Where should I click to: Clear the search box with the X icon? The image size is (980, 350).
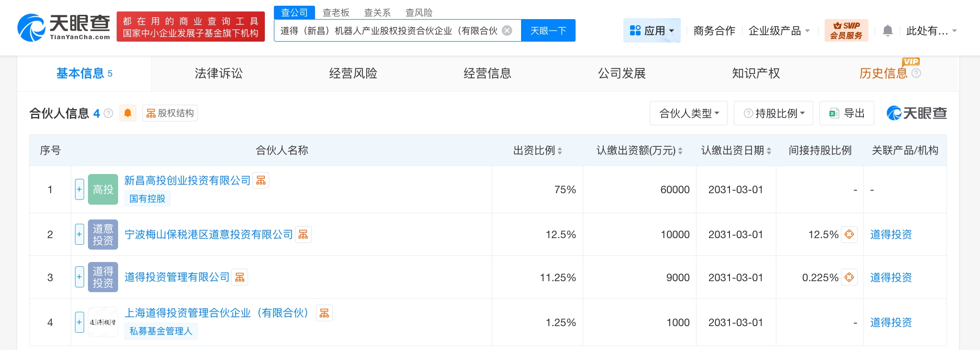(x=507, y=31)
